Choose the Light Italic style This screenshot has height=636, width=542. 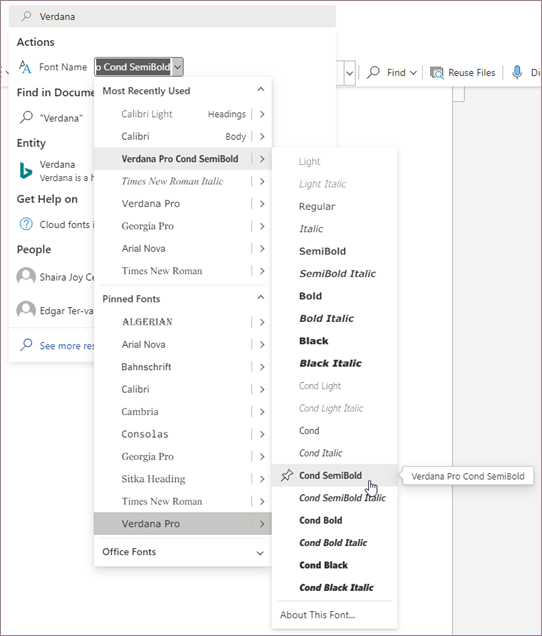[334, 184]
